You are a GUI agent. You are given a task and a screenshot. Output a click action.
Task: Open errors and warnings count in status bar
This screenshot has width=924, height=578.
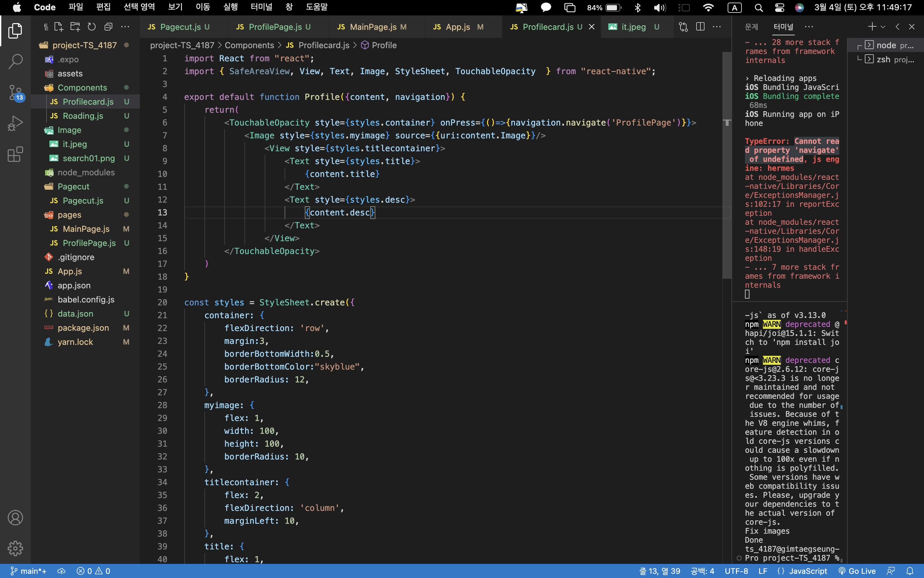[94, 571]
